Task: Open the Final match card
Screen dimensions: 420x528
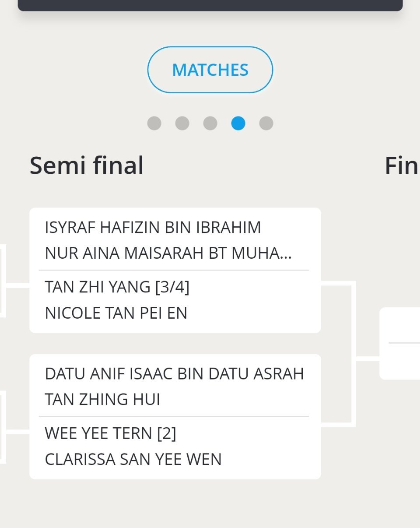Action: point(400,343)
